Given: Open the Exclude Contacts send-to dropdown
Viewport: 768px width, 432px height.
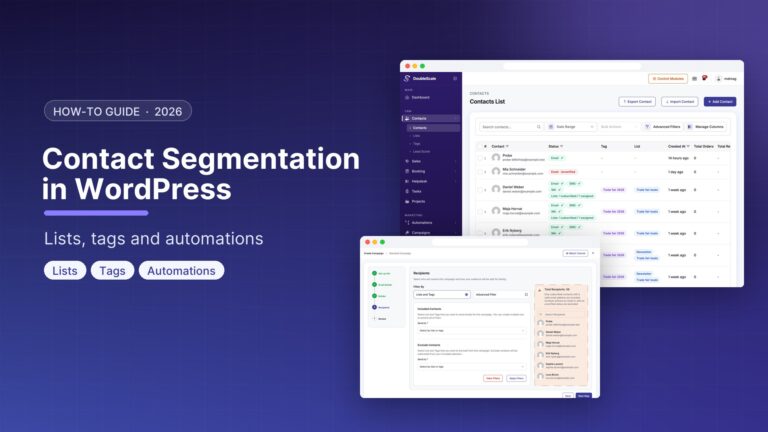Looking at the screenshot, I should pos(471,366).
